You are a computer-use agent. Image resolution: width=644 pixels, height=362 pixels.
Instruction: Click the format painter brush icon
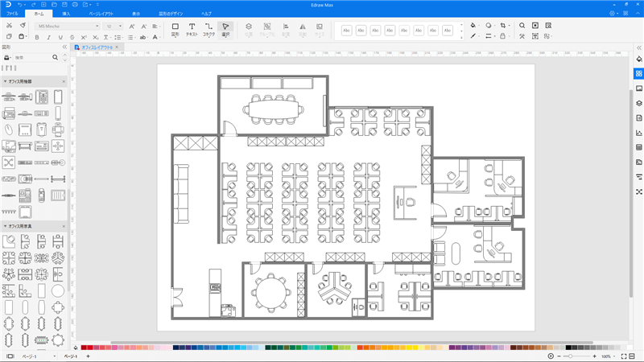click(x=23, y=26)
